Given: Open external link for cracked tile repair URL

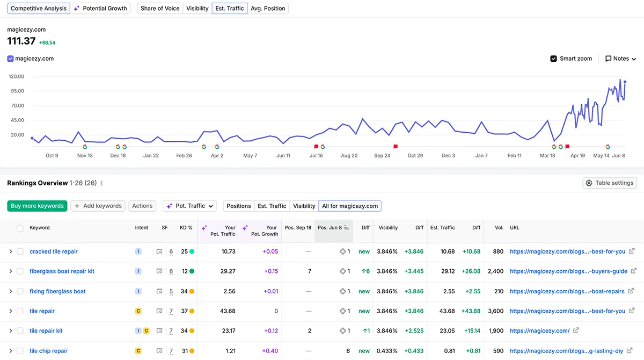Looking at the screenshot, I should point(632,251).
